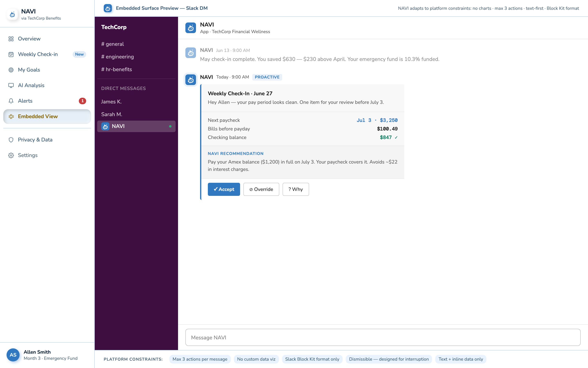Click the NAVI bot icon in the DM list
Screen dimensions: 588x368
click(x=105, y=126)
